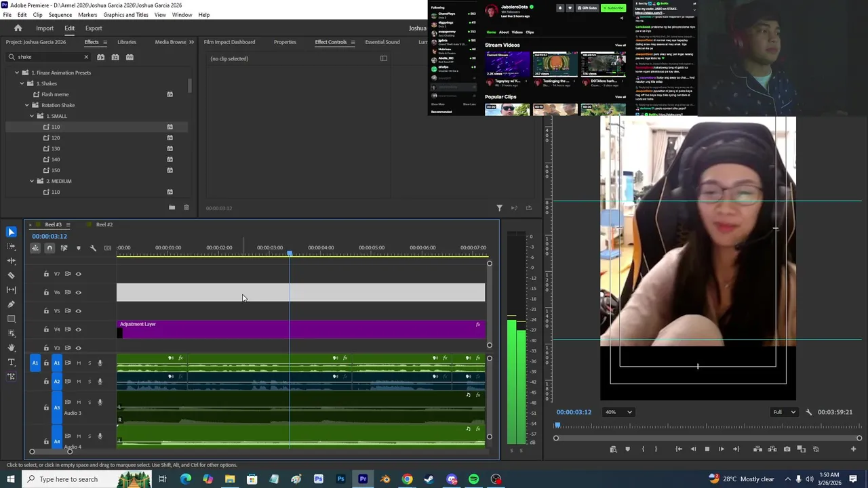Add a marker in the timeline header
This screenshot has width=868, height=488.
pos(78,248)
